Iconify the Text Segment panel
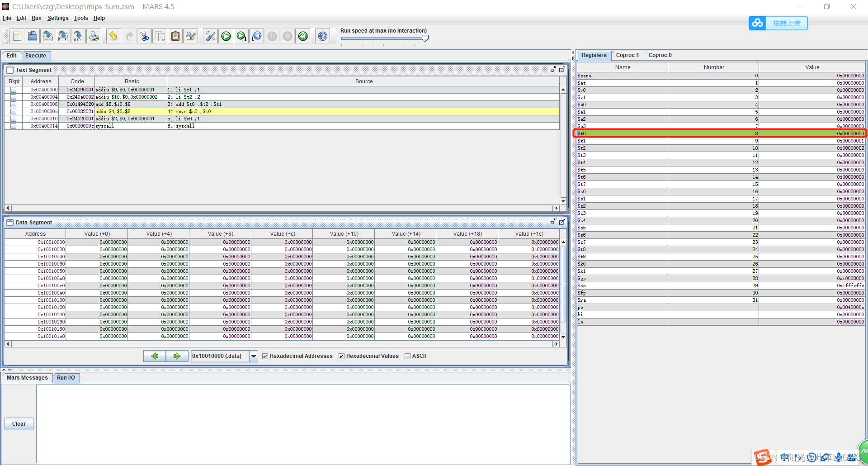 pyautogui.click(x=553, y=70)
